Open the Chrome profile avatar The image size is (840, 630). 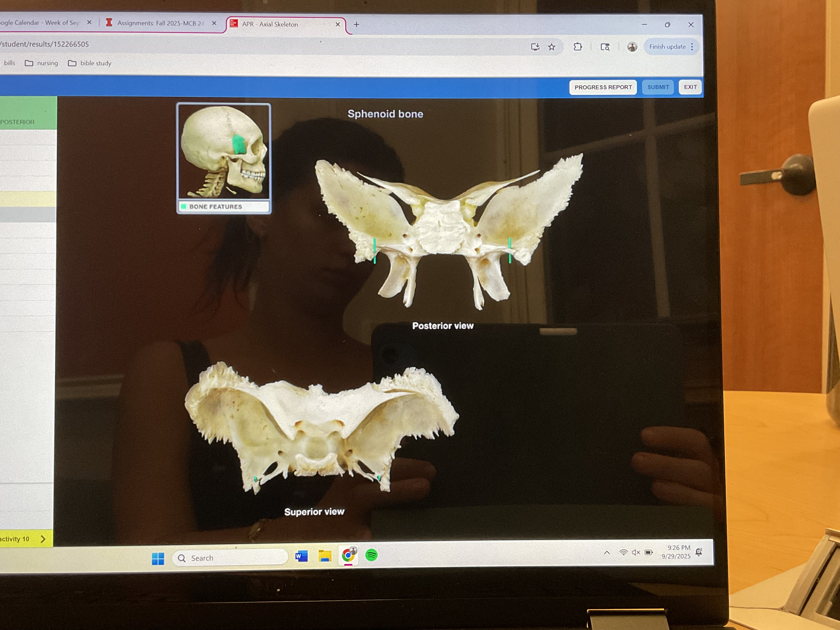click(x=632, y=47)
